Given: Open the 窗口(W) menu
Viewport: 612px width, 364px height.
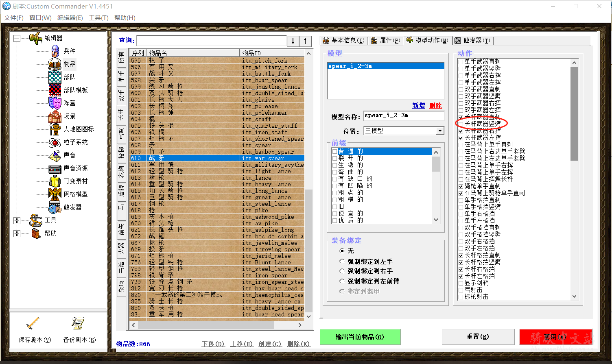Looking at the screenshot, I should point(40,17).
